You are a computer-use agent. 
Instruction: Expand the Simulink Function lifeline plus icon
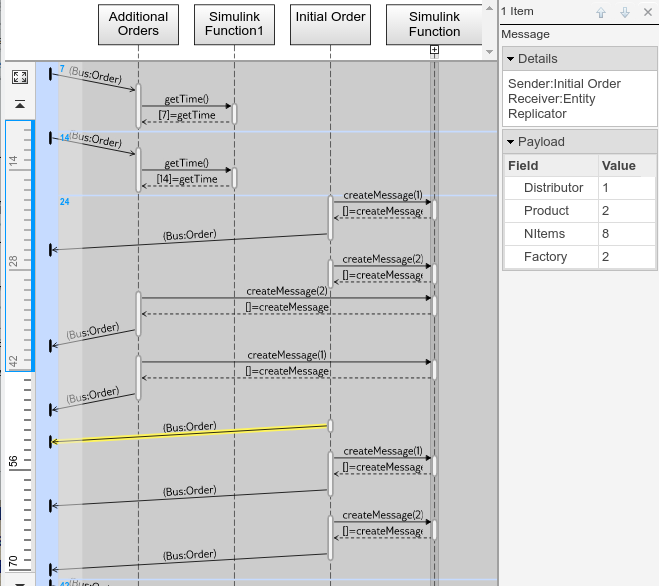[x=434, y=50]
